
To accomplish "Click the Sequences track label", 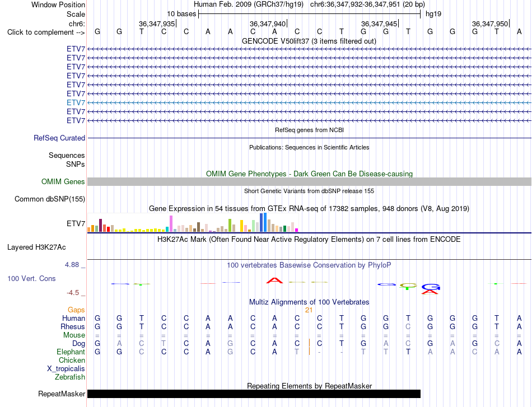I will (x=67, y=155).
